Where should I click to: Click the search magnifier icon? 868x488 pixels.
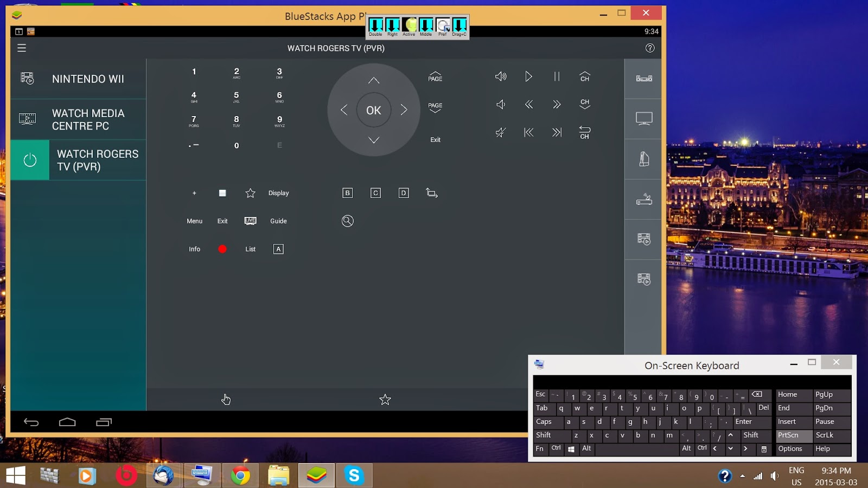coord(348,221)
